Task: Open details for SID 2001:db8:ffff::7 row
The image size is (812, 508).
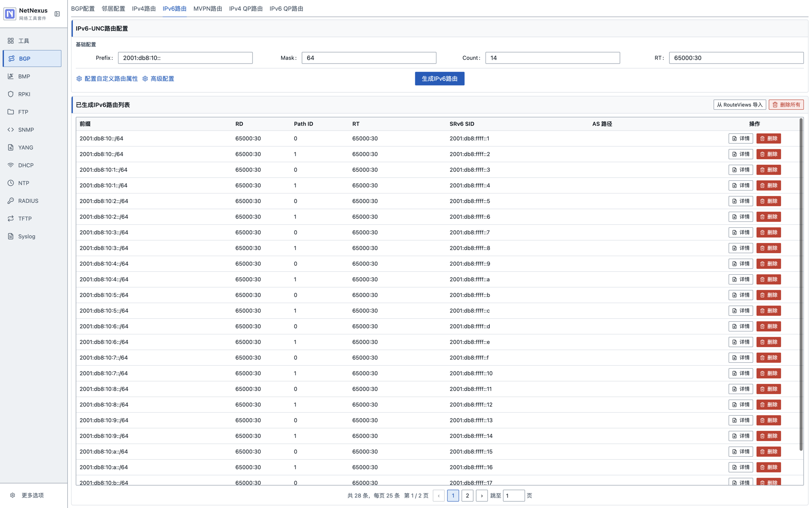Action: 741,232
